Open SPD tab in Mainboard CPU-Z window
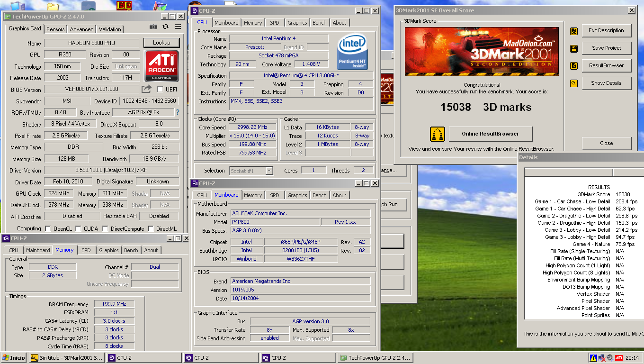This screenshot has height=364, width=644. 275,195
